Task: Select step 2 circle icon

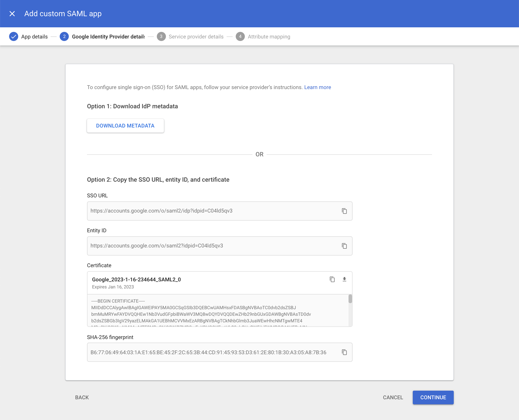Action: point(64,37)
